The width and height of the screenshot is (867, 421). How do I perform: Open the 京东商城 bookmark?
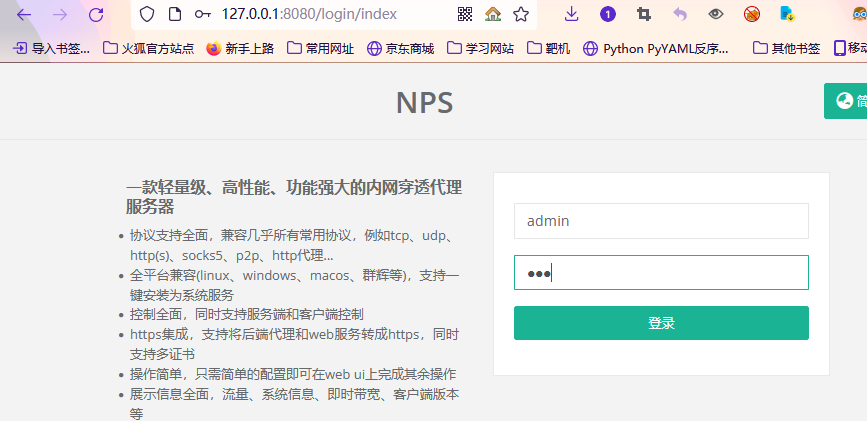pyautogui.click(x=400, y=49)
